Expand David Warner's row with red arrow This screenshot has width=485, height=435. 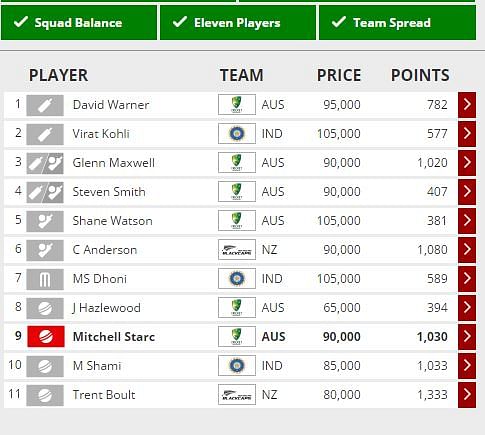tap(467, 105)
